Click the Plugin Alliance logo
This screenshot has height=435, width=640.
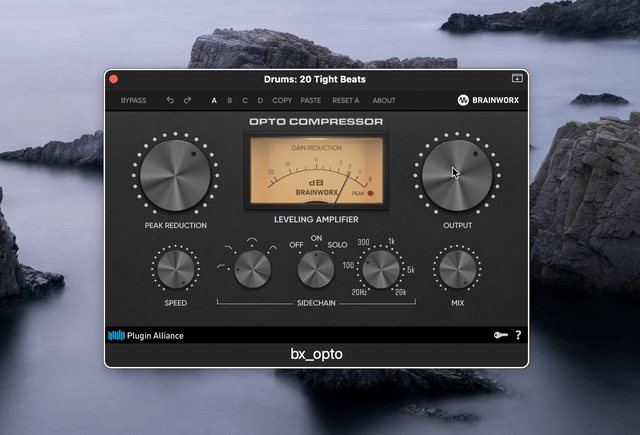[146, 336]
